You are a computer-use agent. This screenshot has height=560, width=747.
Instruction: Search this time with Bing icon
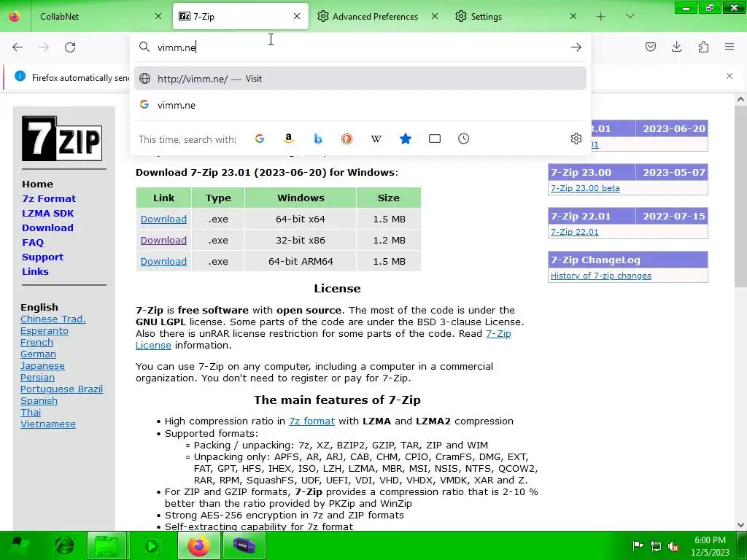318,139
